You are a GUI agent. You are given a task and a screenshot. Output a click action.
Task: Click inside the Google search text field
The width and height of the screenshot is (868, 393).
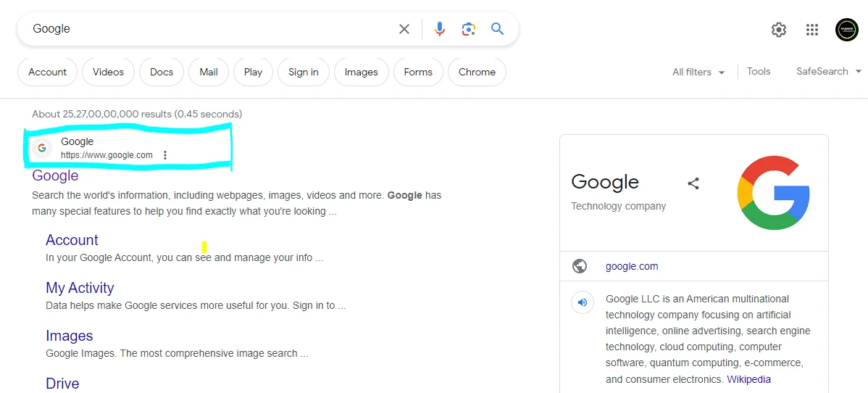pos(210,29)
